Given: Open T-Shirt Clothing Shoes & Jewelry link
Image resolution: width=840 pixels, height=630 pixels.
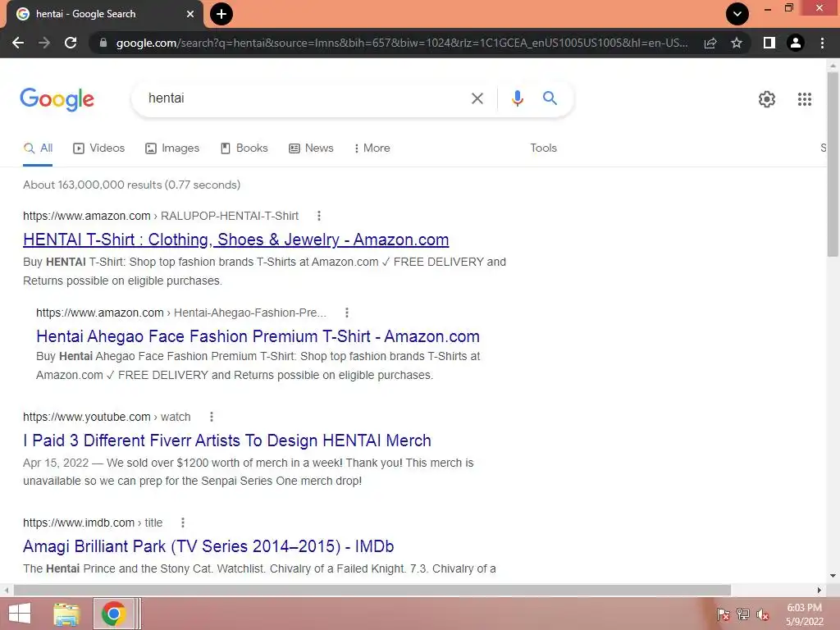Looking at the screenshot, I should tap(235, 240).
